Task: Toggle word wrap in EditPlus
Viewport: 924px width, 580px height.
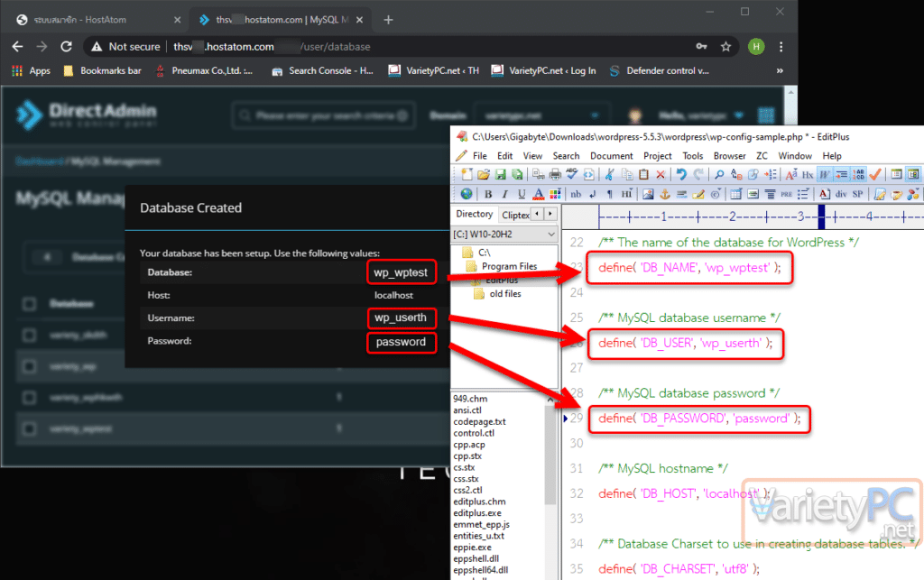Action: tap(825, 174)
